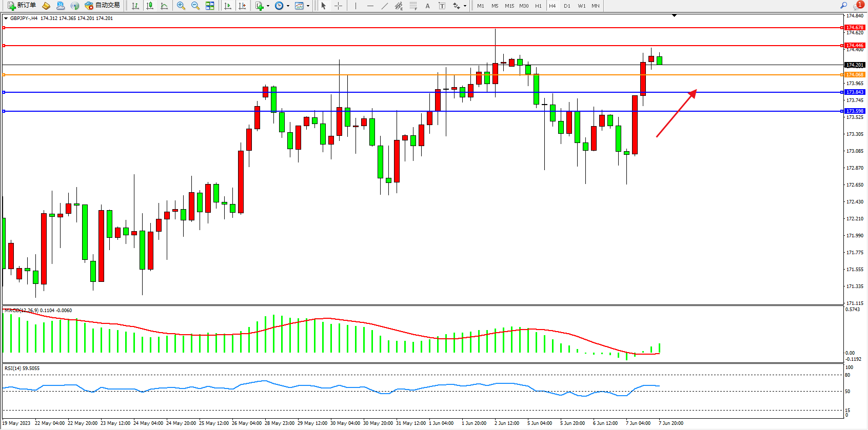Image resolution: width=868 pixels, height=430 pixels.
Task: Tile chart windows using grid icon
Action: pyautogui.click(x=210, y=6)
